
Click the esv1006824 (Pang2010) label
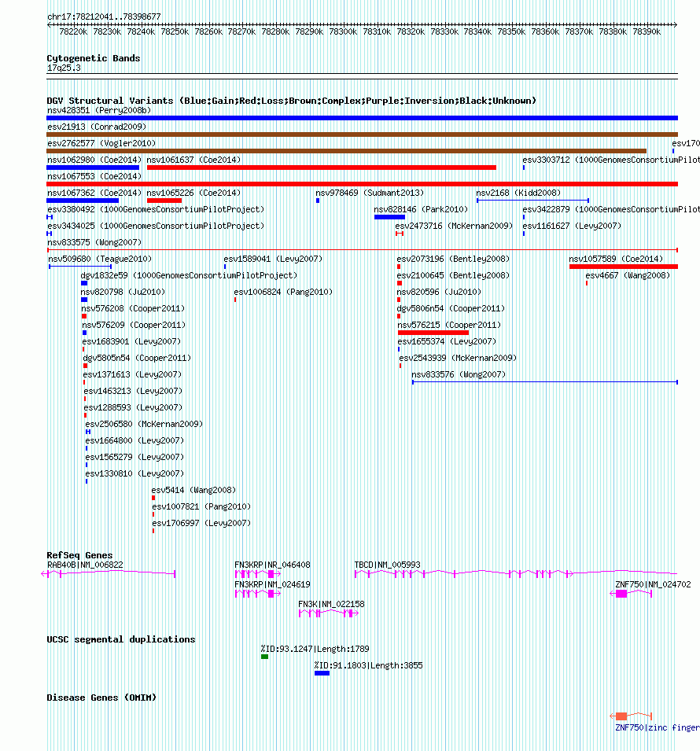click(283, 292)
